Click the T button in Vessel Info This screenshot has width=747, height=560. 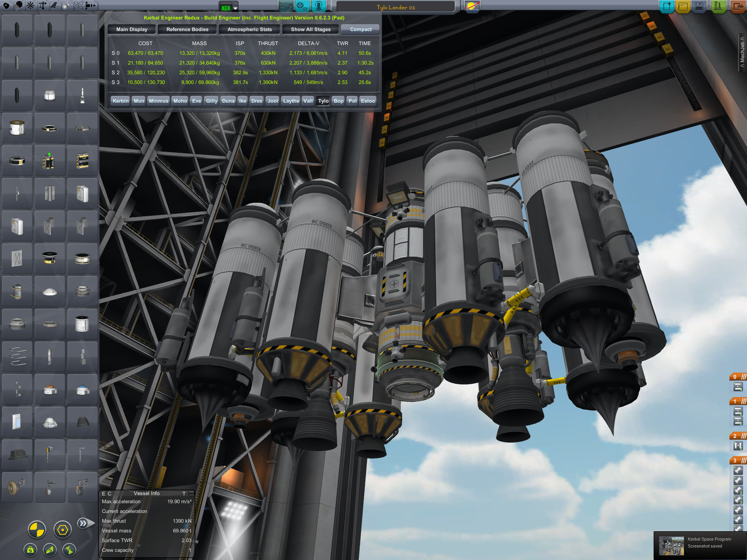[184, 493]
